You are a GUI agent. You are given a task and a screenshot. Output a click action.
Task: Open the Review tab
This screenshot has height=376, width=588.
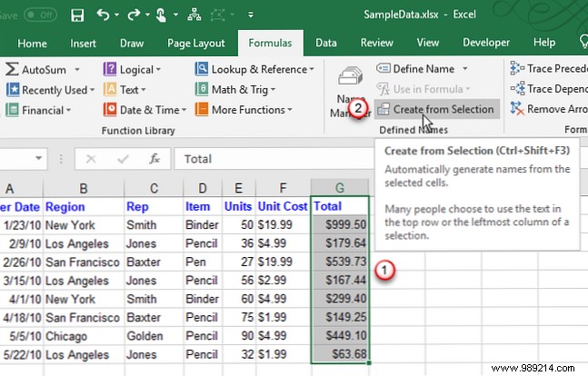(377, 43)
